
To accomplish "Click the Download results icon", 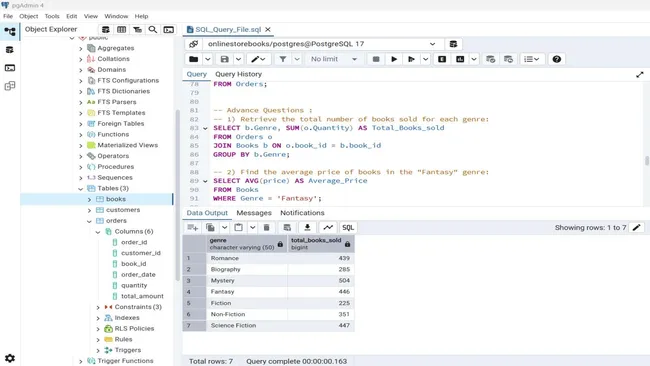I will click(x=308, y=227).
